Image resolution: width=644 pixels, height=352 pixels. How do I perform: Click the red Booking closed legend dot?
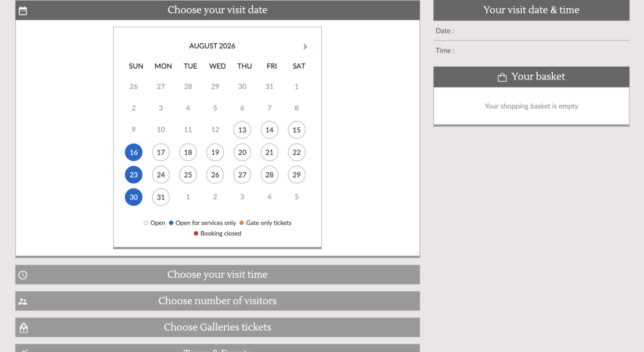click(x=196, y=233)
